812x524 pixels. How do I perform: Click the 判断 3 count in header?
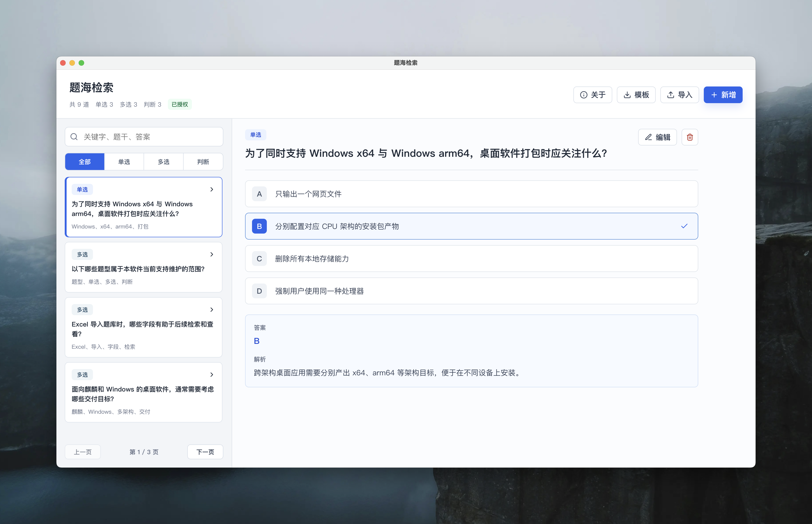pos(152,105)
